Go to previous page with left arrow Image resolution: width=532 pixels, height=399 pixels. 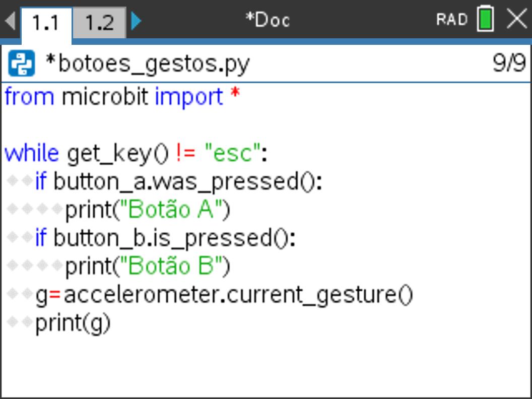pyautogui.click(x=10, y=20)
